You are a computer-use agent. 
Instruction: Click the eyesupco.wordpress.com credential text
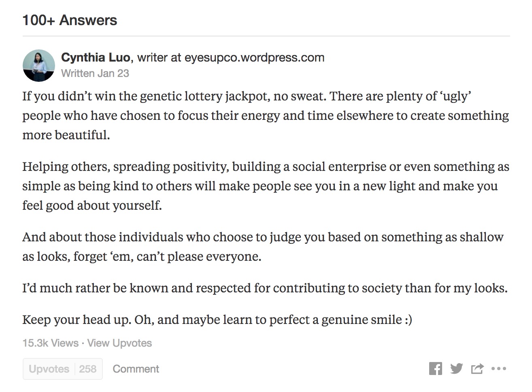pyautogui.click(x=254, y=58)
